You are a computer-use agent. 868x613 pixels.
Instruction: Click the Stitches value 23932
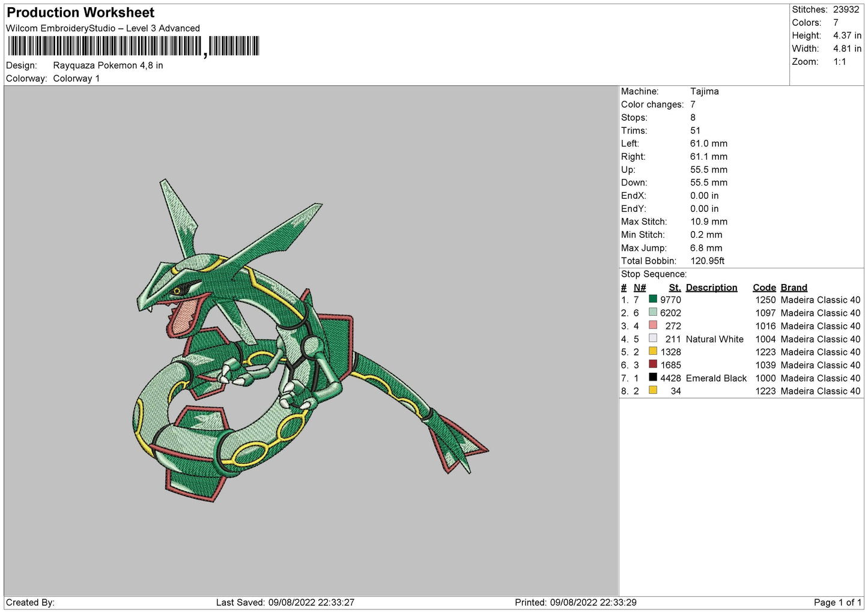click(x=846, y=10)
